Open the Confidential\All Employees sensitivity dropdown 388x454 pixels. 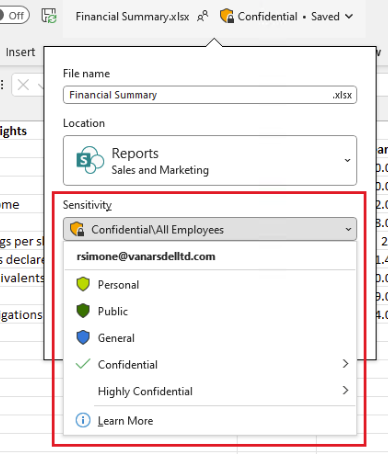(210, 229)
